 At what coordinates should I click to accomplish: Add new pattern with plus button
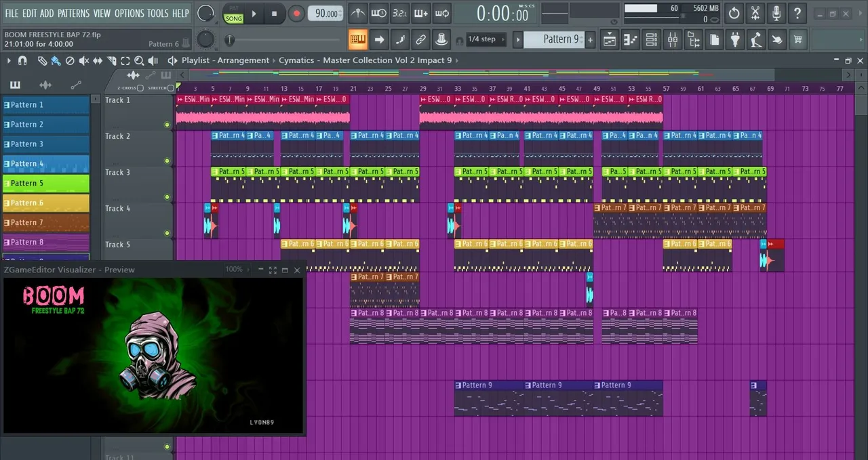[x=590, y=39]
